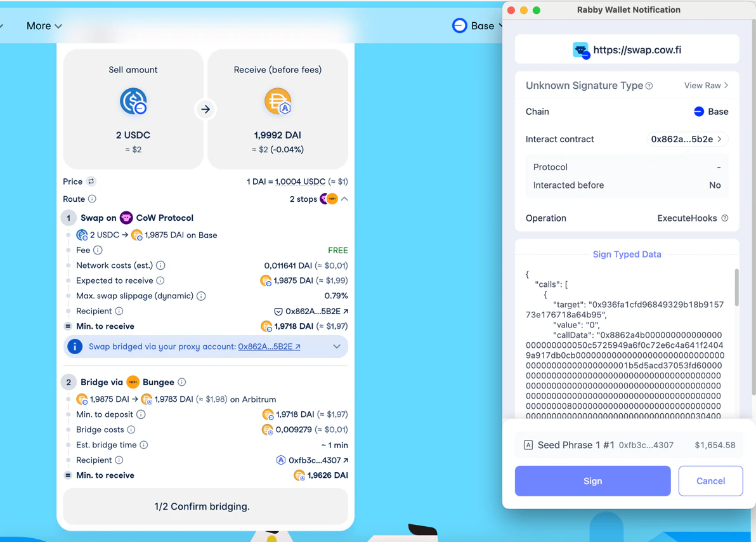Click the Base chain icon in wallet panel

tap(699, 112)
